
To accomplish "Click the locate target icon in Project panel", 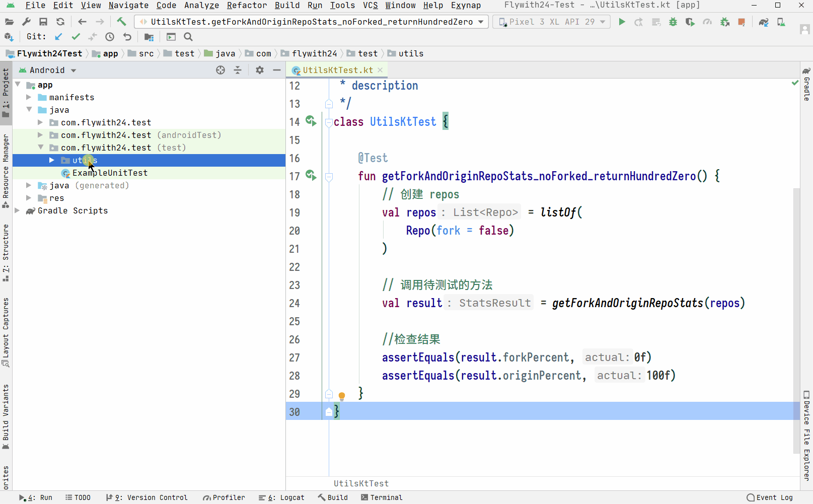I will pyautogui.click(x=220, y=70).
